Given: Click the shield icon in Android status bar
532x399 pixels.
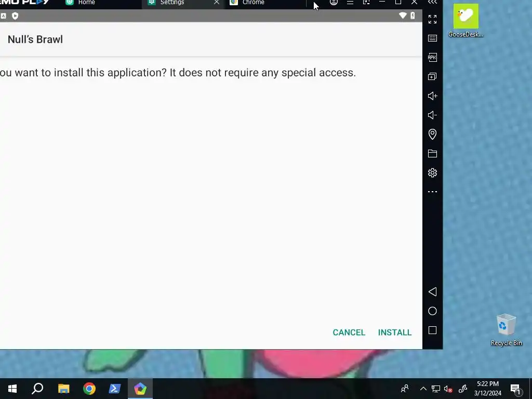Looking at the screenshot, I should click(15, 16).
